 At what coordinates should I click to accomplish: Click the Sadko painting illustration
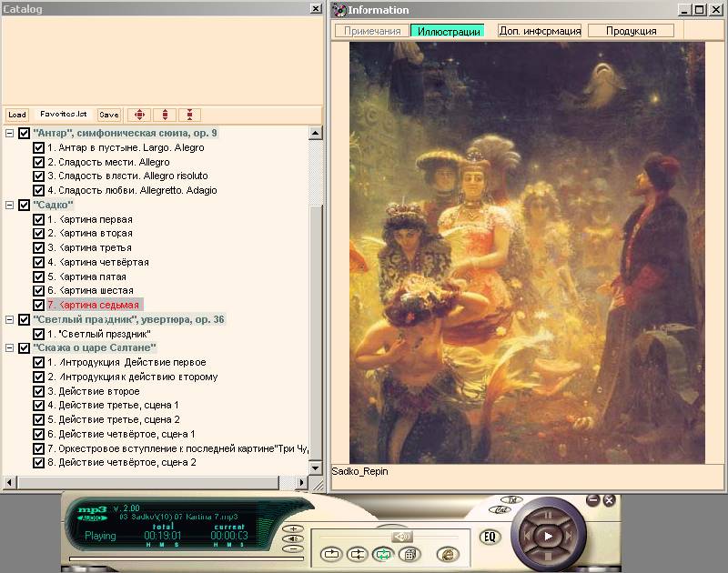(x=527, y=253)
